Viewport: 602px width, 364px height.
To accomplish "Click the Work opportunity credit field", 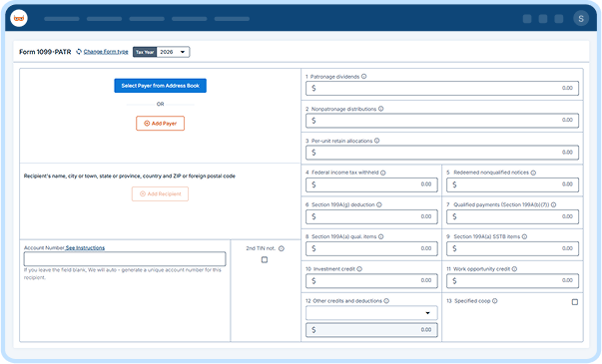I will 512,281.
